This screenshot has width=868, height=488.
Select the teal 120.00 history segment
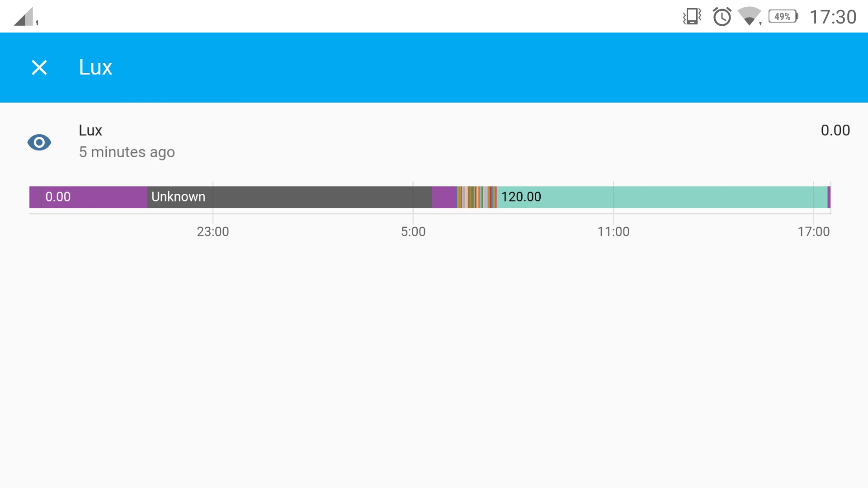pos(662,197)
